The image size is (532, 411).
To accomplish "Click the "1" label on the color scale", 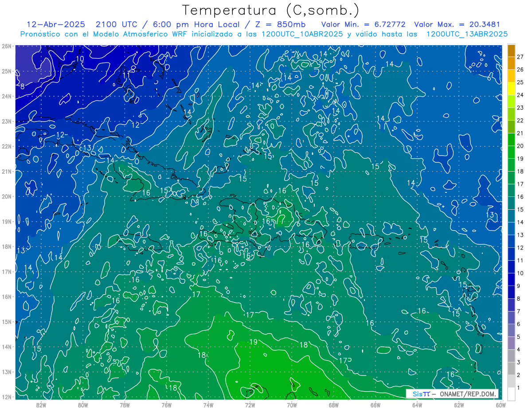I will coord(518,388).
